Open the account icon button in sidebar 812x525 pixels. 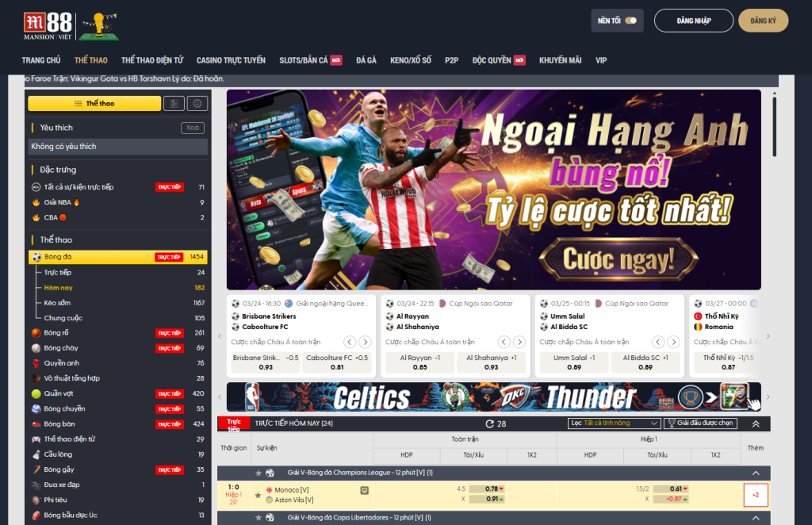click(x=197, y=104)
